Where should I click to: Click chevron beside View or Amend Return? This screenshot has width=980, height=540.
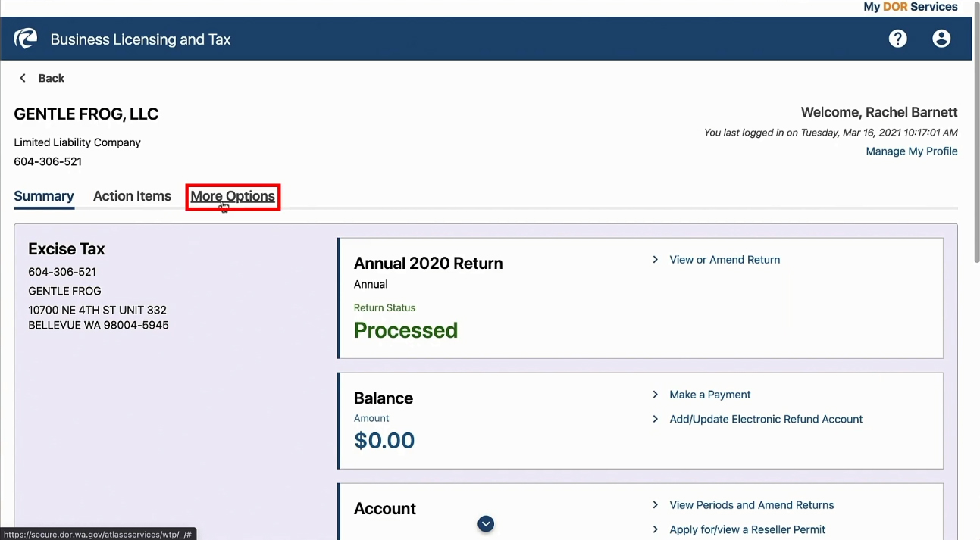[x=655, y=260]
